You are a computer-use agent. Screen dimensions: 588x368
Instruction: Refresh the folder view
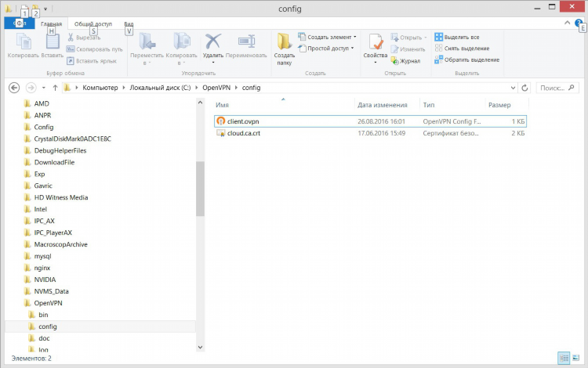pyautogui.click(x=524, y=88)
